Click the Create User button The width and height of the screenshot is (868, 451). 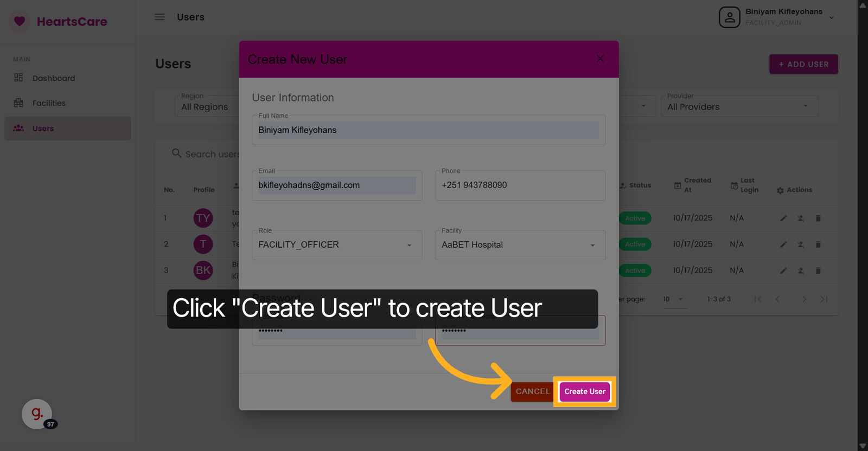(584, 391)
